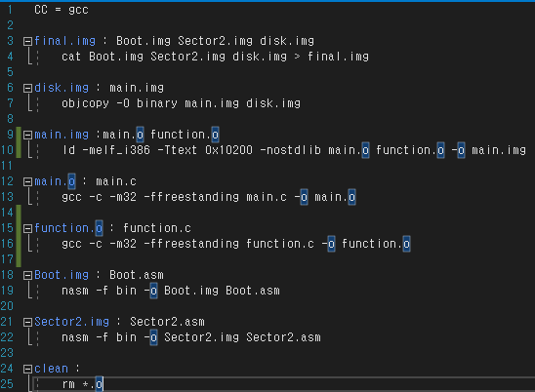Click the Sector2.asm dependency after Sector2.img
535x392 pixels.
167,322
